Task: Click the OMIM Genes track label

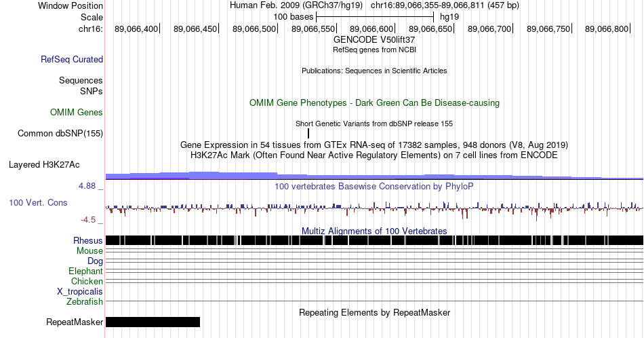Action: point(77,112)
